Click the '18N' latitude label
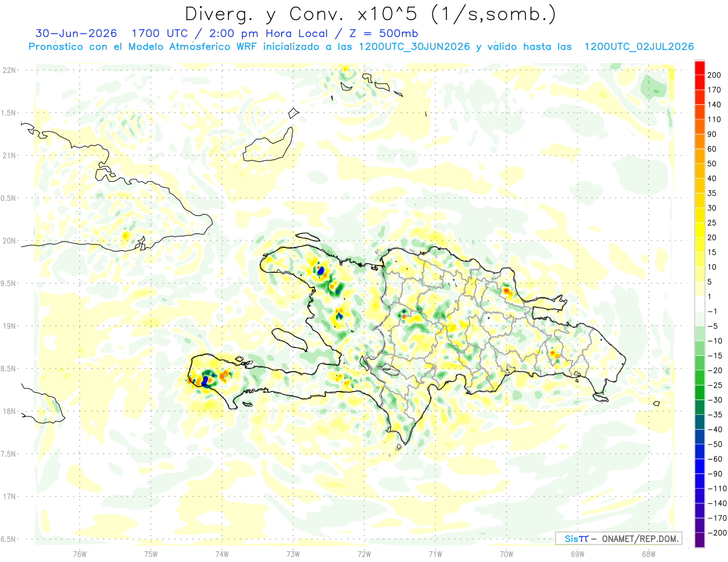Image resolution: width=728 pixels, height=562 pixels. click(9, 411)
